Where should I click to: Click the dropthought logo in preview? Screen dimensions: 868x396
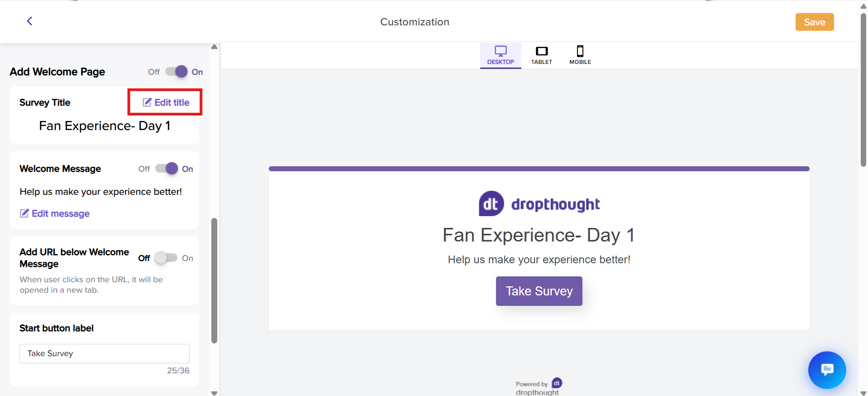(x=539, y=204)
